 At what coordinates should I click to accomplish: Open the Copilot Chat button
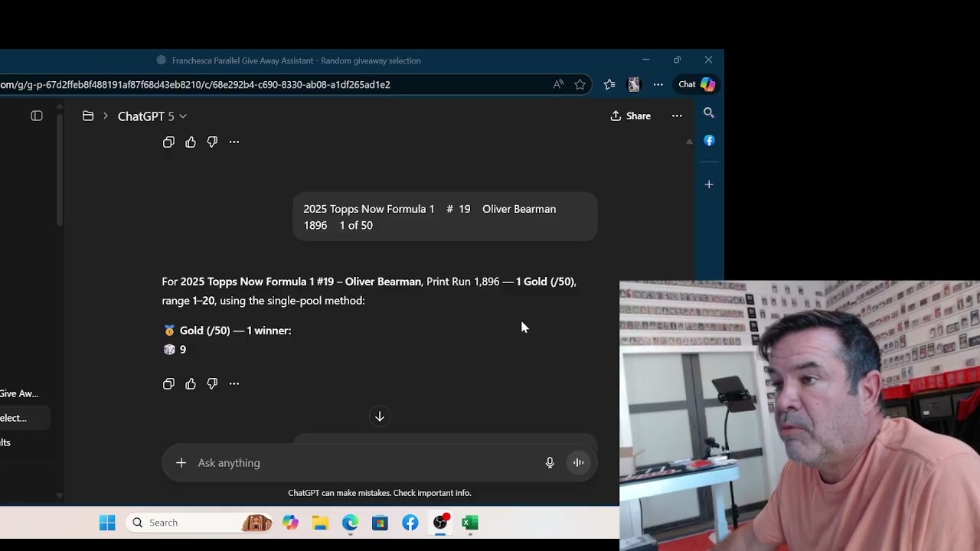pos(697,84)
